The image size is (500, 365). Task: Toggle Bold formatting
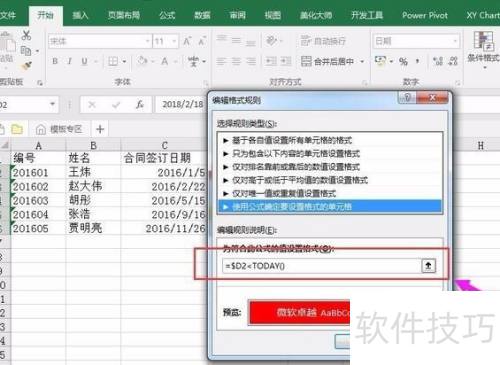[x=55, y=61]
